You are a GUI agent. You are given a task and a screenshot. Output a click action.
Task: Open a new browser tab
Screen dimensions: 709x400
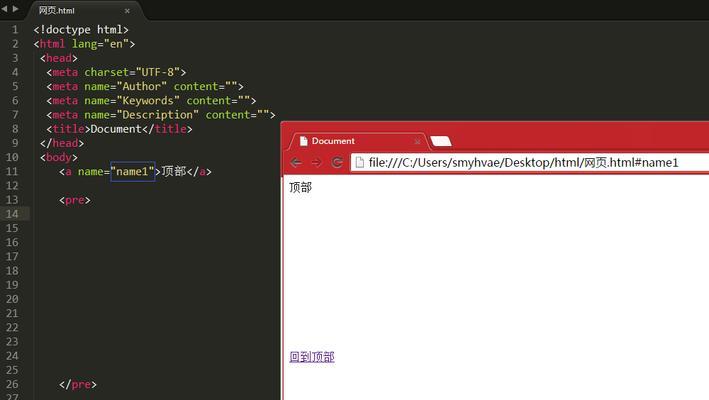(441, 141)
